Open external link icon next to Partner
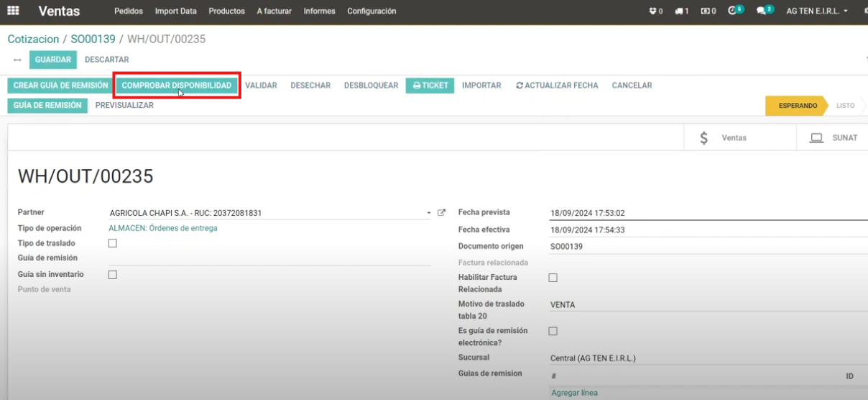868x400 pixels. point(442,213)
